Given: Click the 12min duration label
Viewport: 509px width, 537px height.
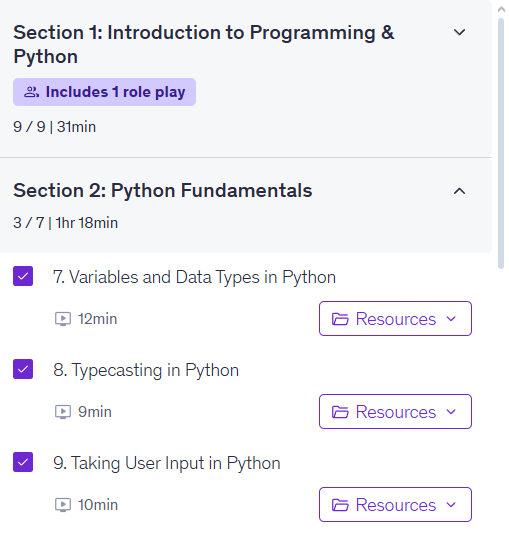Looking at the screenshot, I should (98, 319).
